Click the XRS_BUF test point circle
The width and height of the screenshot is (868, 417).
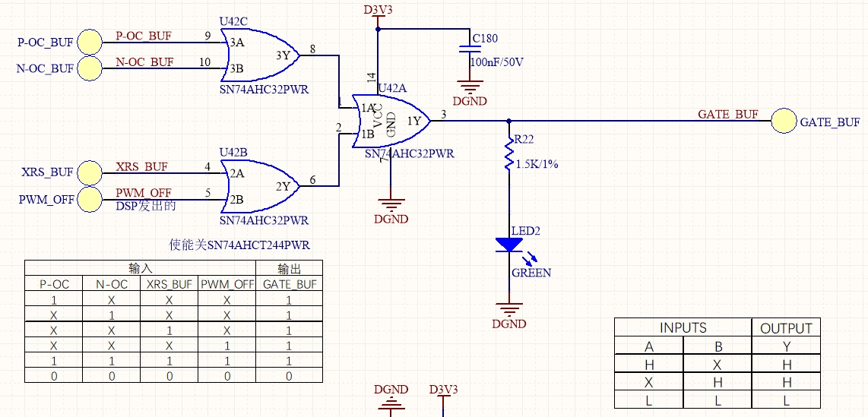pyautogui.click(x=89, y=172)
